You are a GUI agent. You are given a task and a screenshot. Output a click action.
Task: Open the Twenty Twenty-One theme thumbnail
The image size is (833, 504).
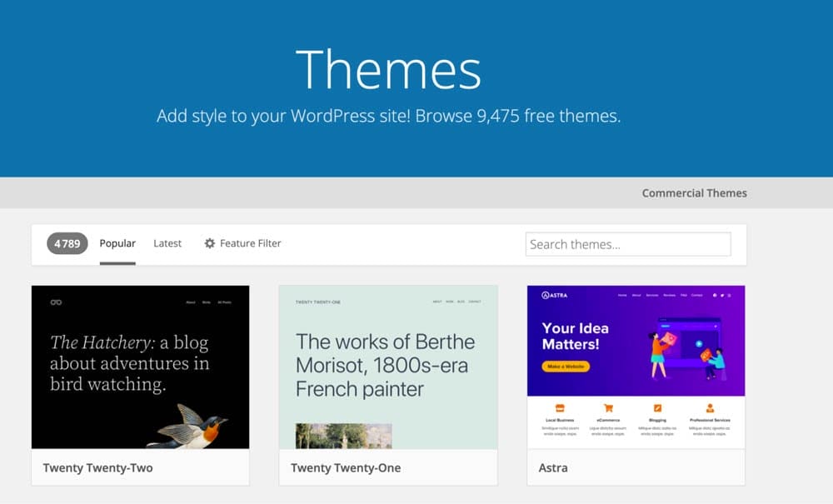(387, 367)
